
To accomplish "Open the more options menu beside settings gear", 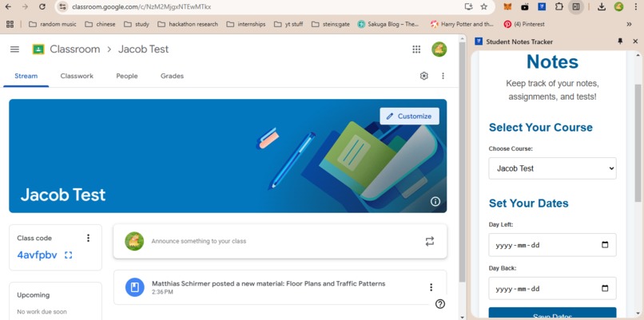I will (443, 76).
